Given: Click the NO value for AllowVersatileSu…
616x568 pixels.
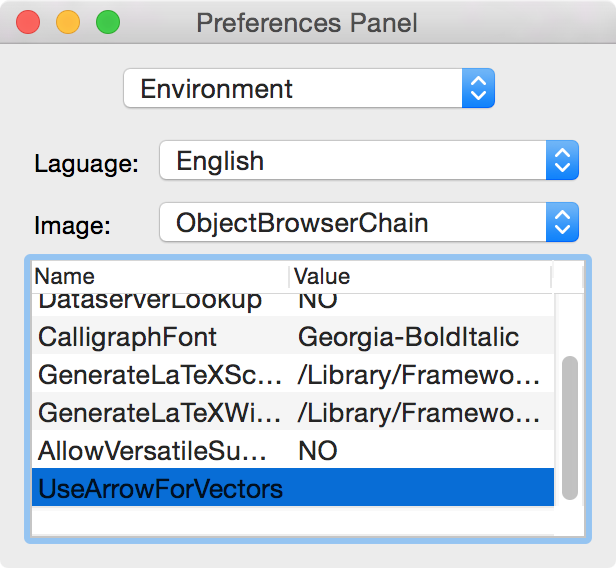Looking at the screenshot, I should point(317,451).
